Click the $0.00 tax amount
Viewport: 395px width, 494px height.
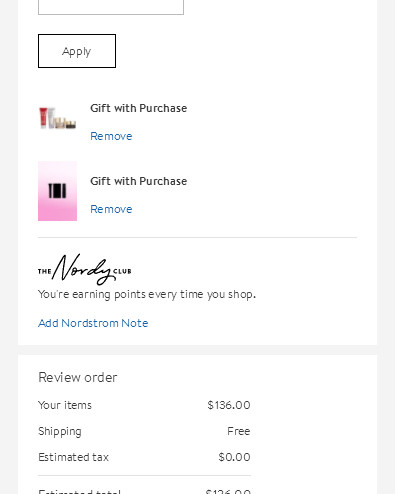click(x=234, y=457)
